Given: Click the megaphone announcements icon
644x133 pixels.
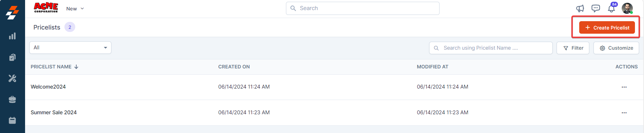Looking at the screenshot, I should [580, 8].
